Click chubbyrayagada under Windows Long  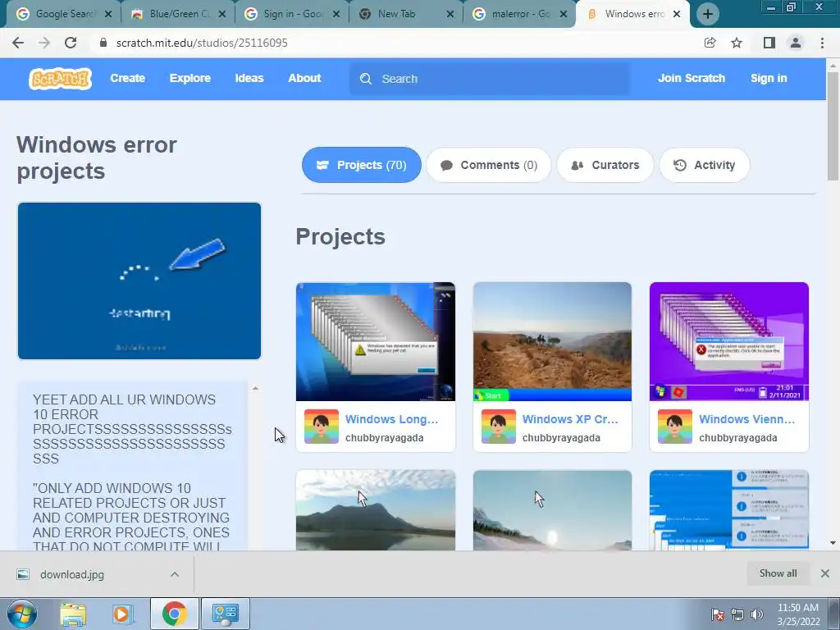[384, 438]
